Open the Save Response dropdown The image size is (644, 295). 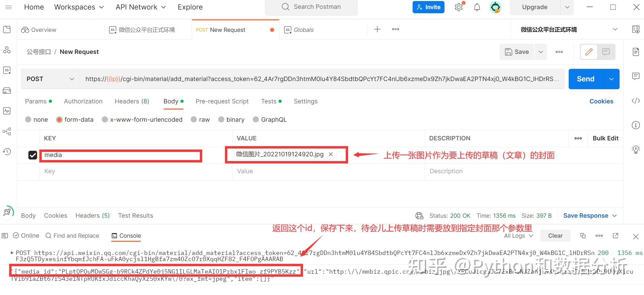tap(590, 216)
